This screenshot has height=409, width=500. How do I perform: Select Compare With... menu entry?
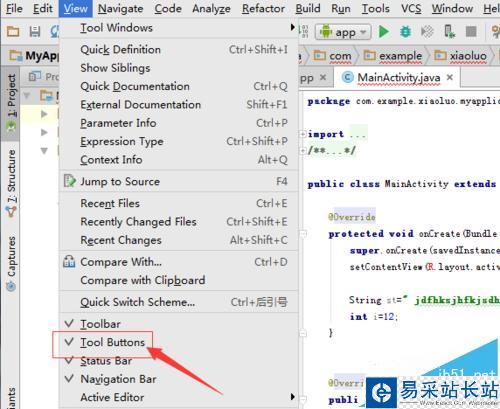pyautogui.click(x=179, y=262)
